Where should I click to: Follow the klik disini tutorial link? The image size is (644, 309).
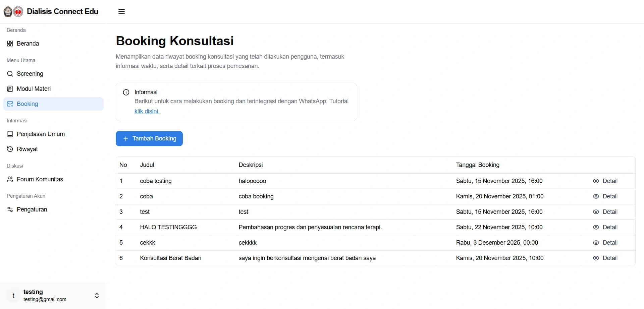[x=147, y=111]
